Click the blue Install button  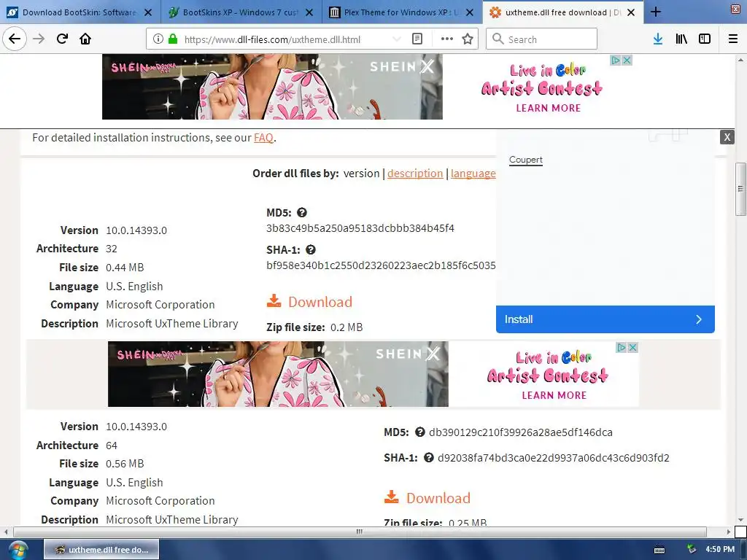605,319
